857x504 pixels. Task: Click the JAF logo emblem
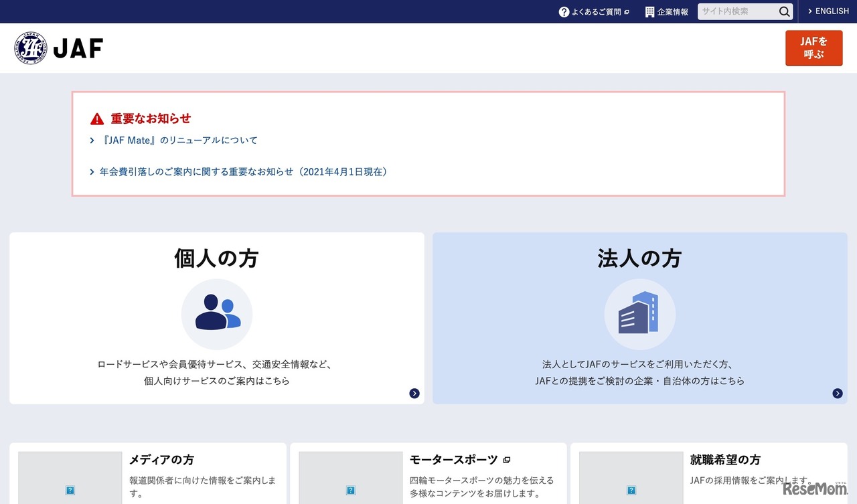(x=31, y=48)
